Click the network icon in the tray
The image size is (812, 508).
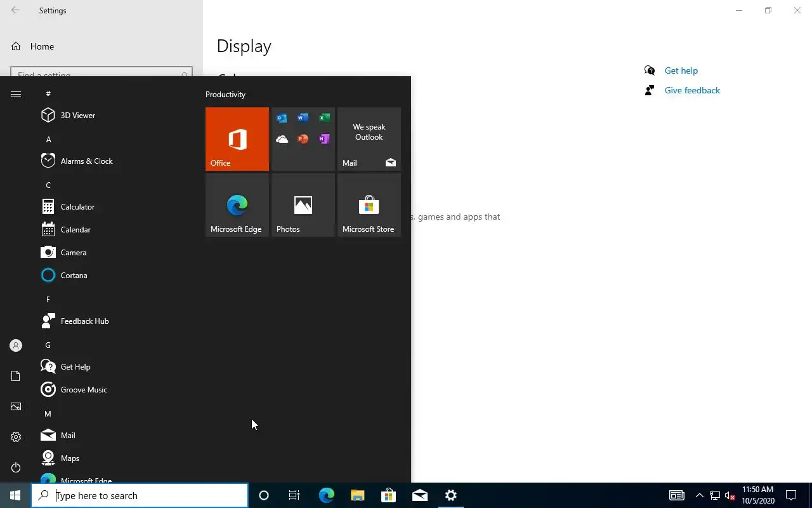tap(715, 495)
